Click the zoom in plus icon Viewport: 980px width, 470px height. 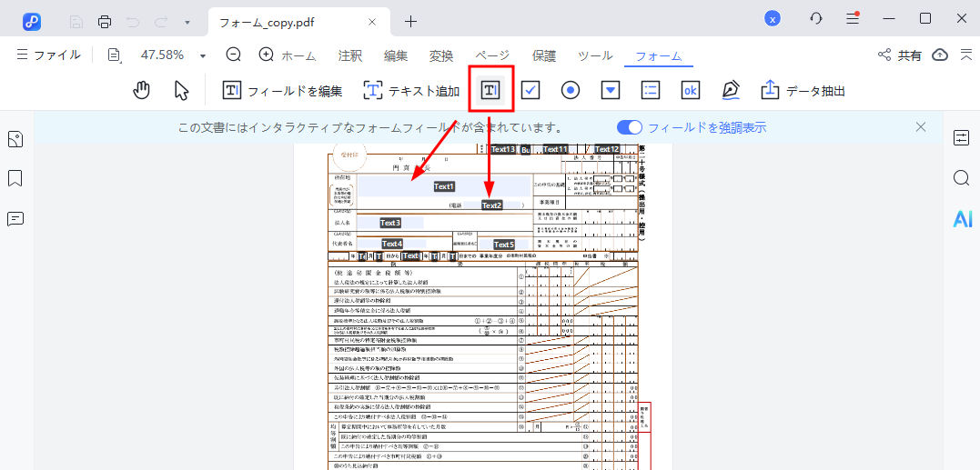tap(267, 55)
